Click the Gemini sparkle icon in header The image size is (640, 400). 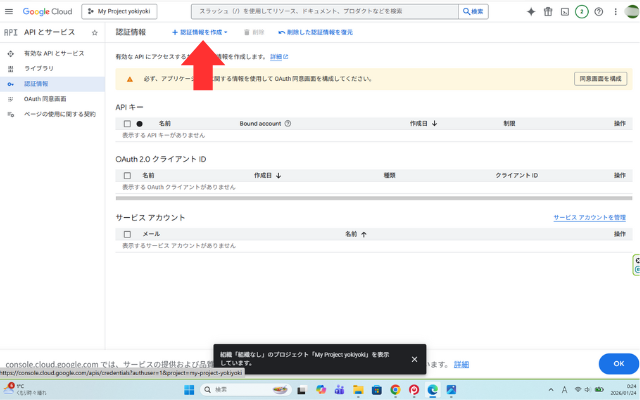[x=531, y=11]
